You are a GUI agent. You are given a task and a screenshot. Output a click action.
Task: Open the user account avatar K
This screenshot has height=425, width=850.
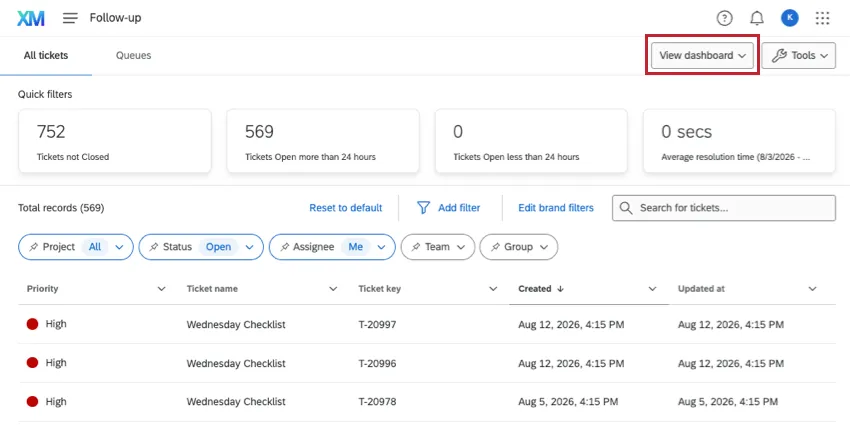790,18
